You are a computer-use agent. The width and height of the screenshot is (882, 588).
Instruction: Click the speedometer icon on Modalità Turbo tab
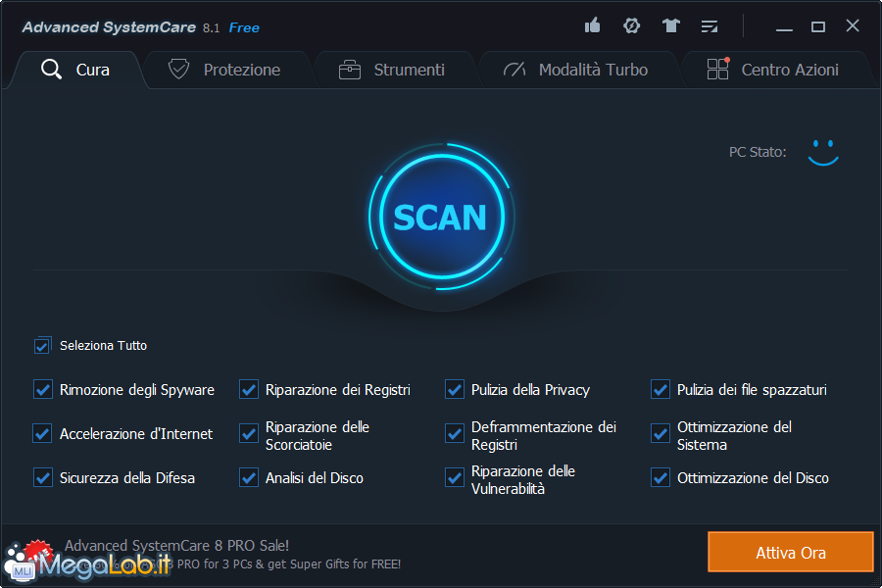514,70
